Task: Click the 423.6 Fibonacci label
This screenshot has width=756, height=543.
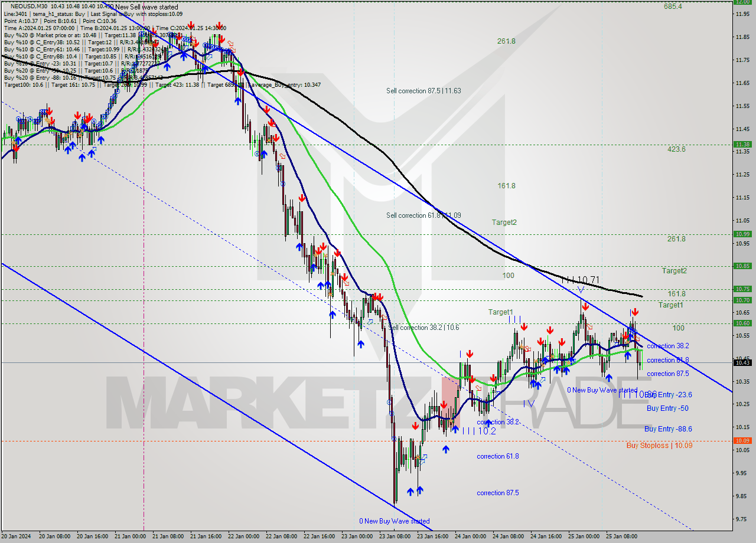Action: (676, 149)
